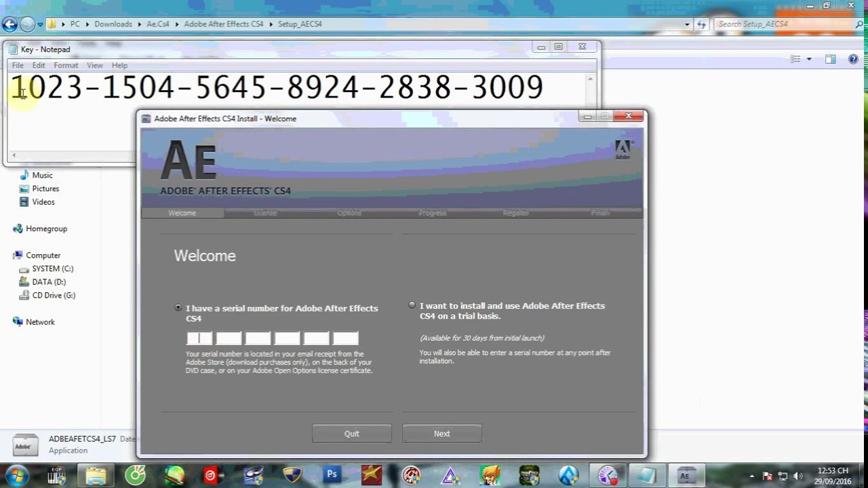Click the serial key text in Notepad
Image resolution: width=868 pixels, height=488 pixels.
pos(277,87)
